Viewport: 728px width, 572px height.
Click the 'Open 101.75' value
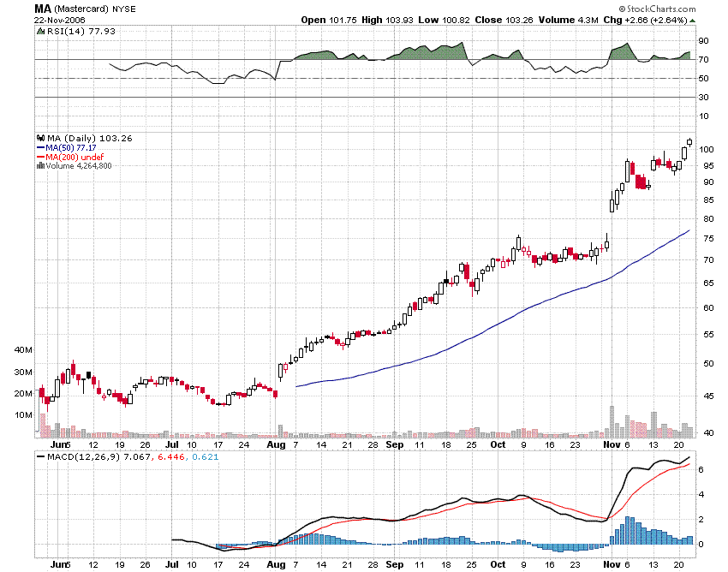(329, 20)
